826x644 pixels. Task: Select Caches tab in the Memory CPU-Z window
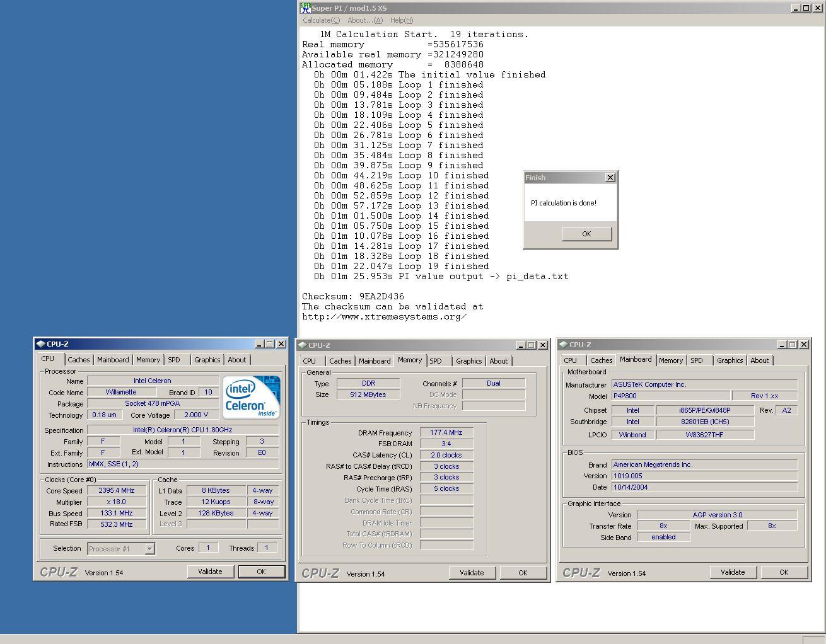pos(340,361)
